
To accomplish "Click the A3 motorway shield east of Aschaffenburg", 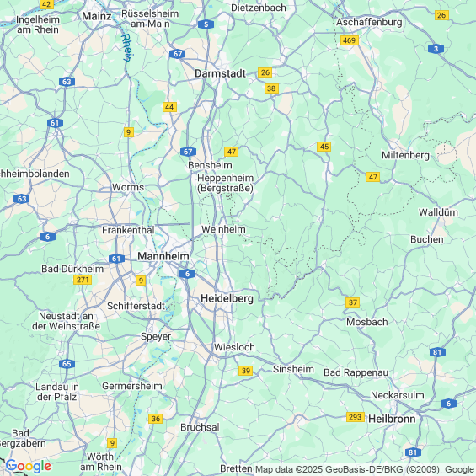I will [x=436, y=49].
